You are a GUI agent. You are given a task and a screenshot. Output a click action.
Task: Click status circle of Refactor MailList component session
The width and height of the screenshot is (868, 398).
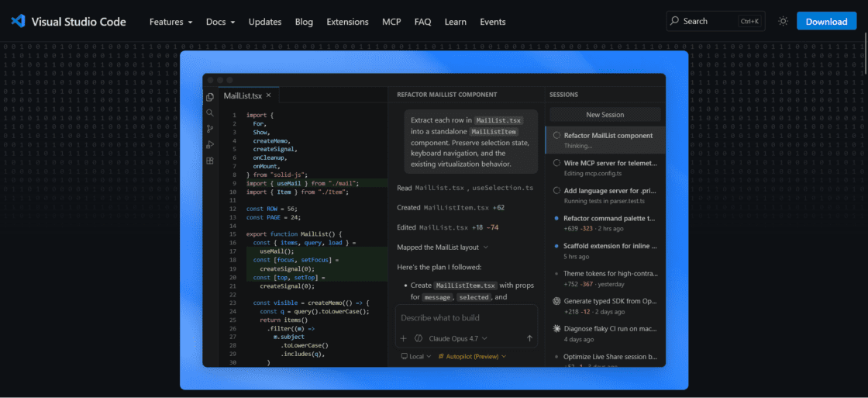(556, 135)
